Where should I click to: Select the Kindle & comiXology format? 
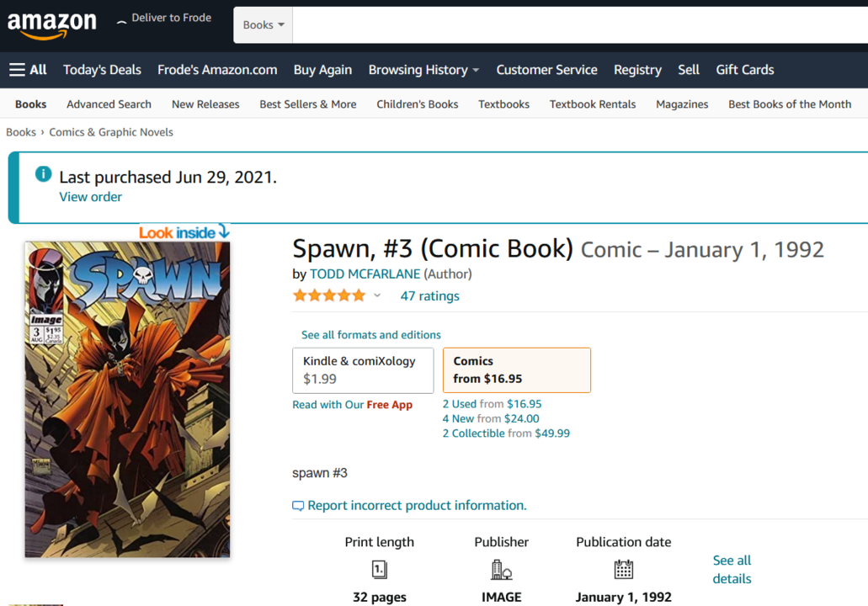point(362,369)
